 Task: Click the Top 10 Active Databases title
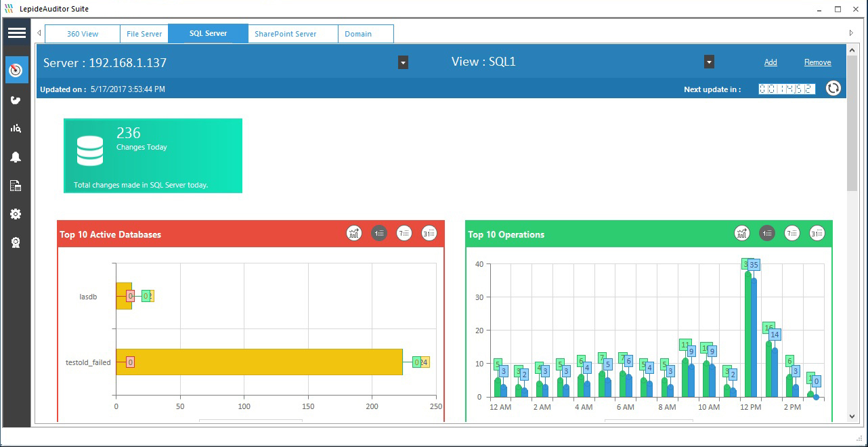click(110, 234)
